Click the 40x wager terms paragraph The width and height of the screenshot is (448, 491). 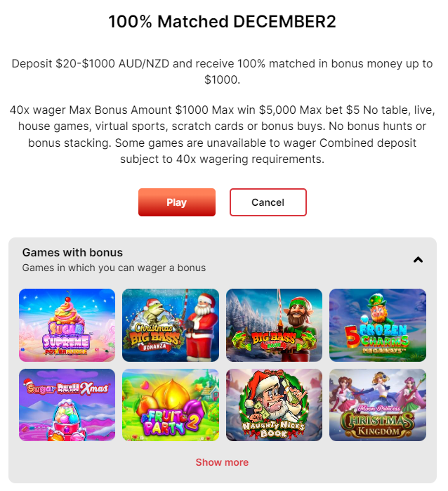pyautogui.click(x=222, y=134)
